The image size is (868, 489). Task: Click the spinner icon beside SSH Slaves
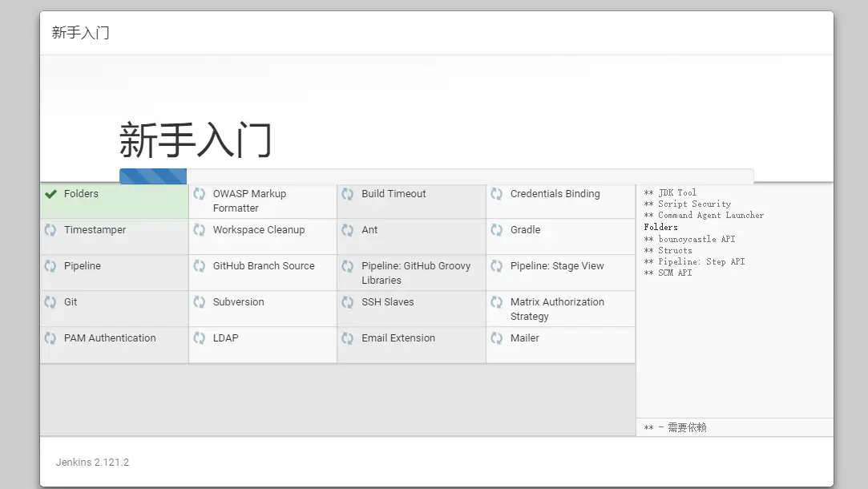point(348,302)
